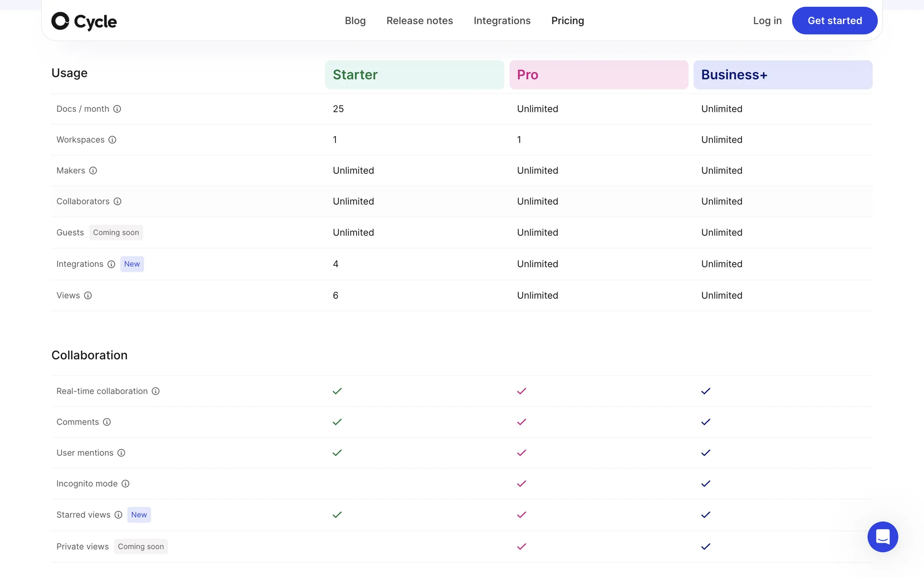Open the chat support widget
924x578 pixels.
[x=882, y=537]
